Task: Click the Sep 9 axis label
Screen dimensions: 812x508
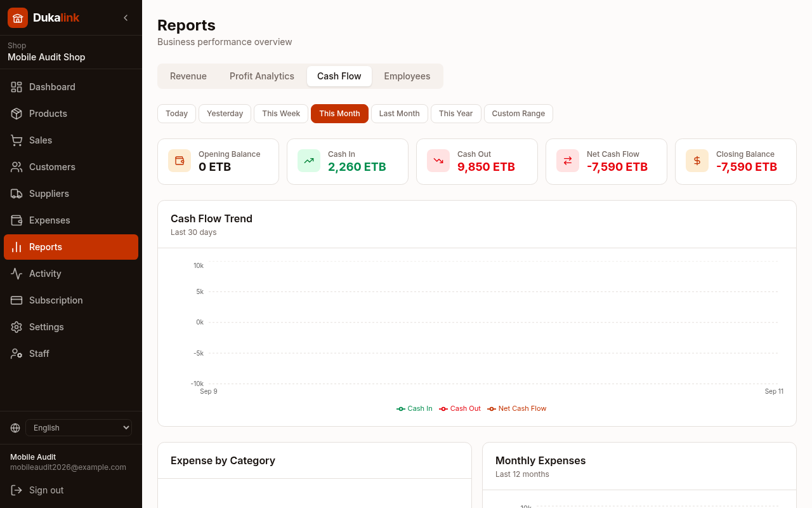Action: 209,391
